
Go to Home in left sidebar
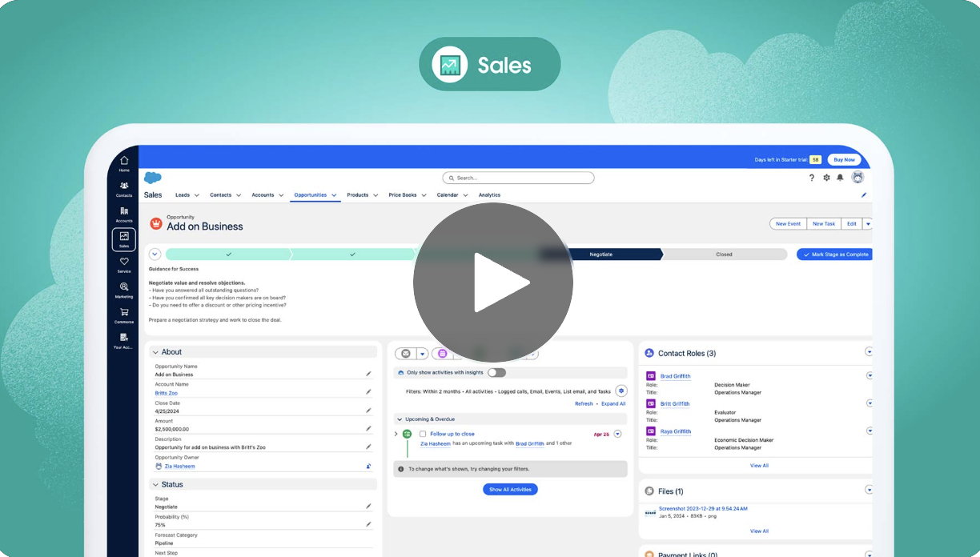[x=124, y=163]
